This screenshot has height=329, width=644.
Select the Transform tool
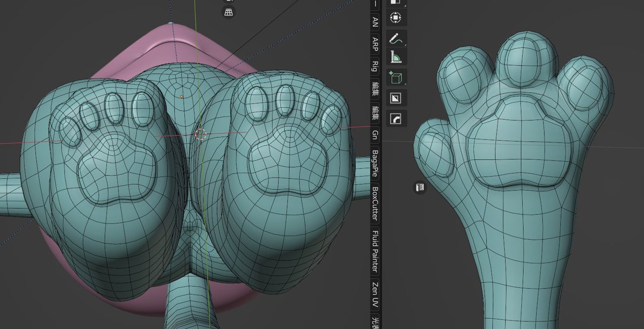396,18
